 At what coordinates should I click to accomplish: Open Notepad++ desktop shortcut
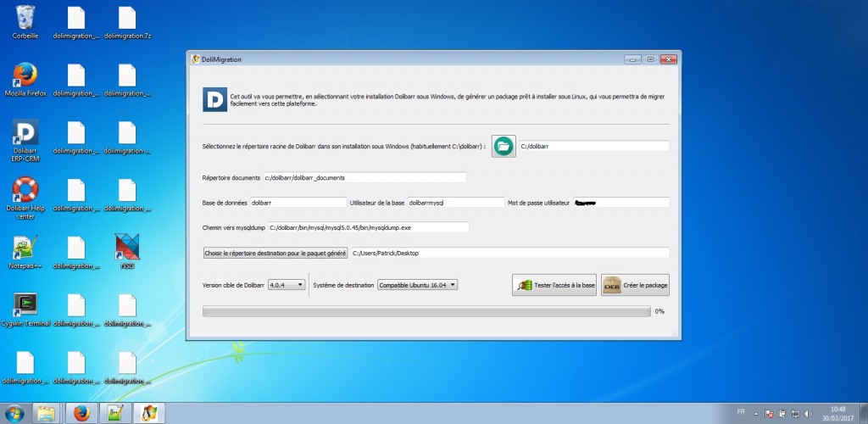pos(25,253)
